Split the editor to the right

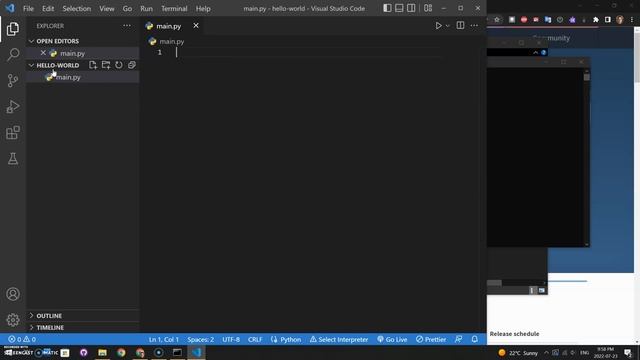[460, 25]
